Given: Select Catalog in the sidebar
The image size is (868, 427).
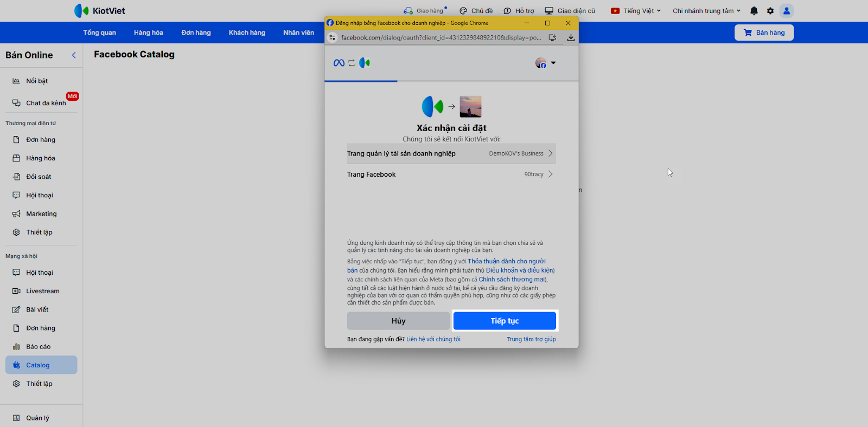Looking at the screenshot, I should pyautogui.click(x=41, y=365).
